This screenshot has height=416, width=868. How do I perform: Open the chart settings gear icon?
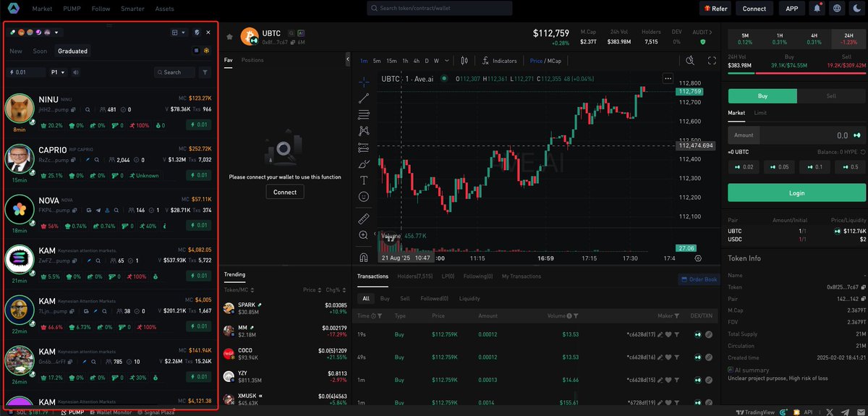click(x=697, y=258)
